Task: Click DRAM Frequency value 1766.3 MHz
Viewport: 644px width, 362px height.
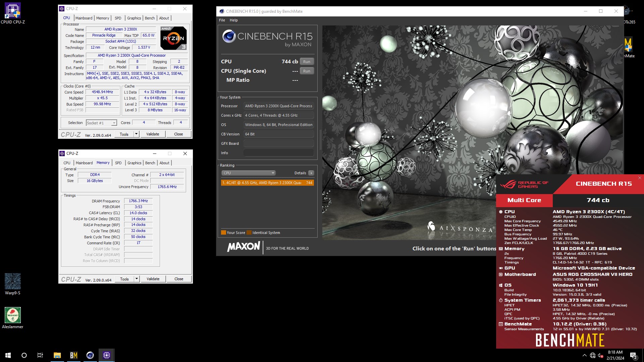Action: pos(138,201)
